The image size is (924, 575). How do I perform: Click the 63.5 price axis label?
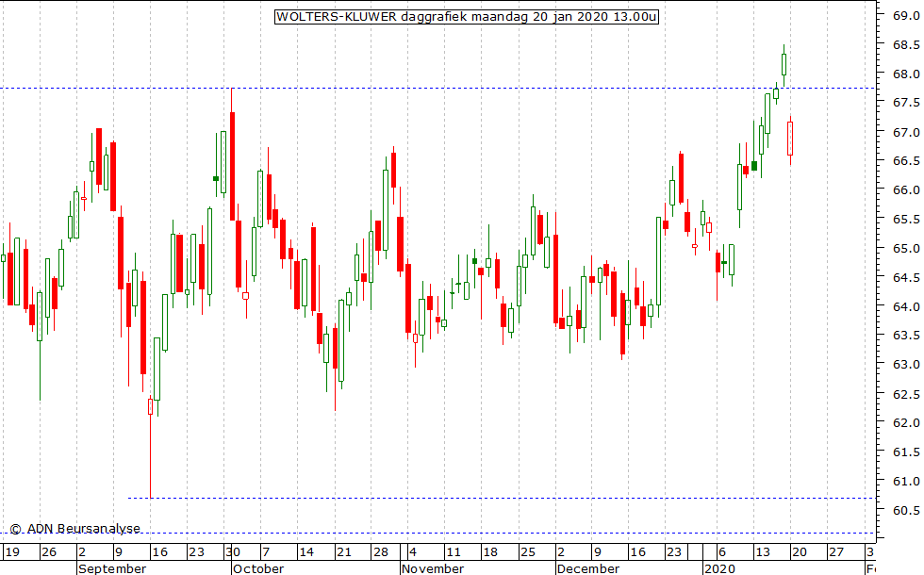point(906,336)
